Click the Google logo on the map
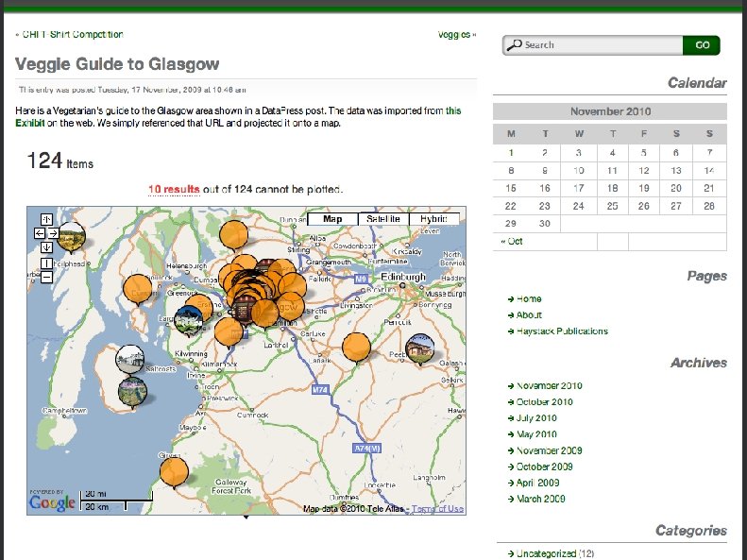 click(x=52, y=502)
